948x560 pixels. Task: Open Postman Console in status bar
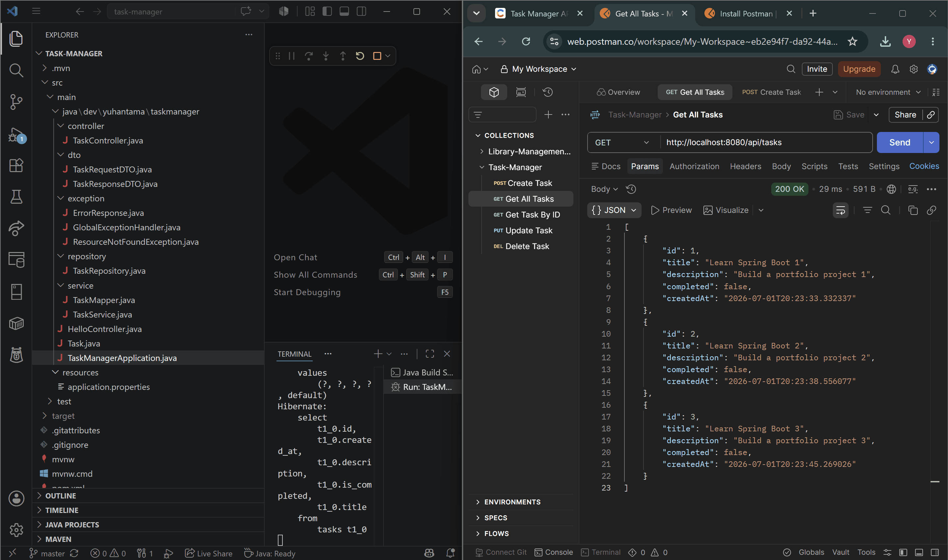(553, 552)
